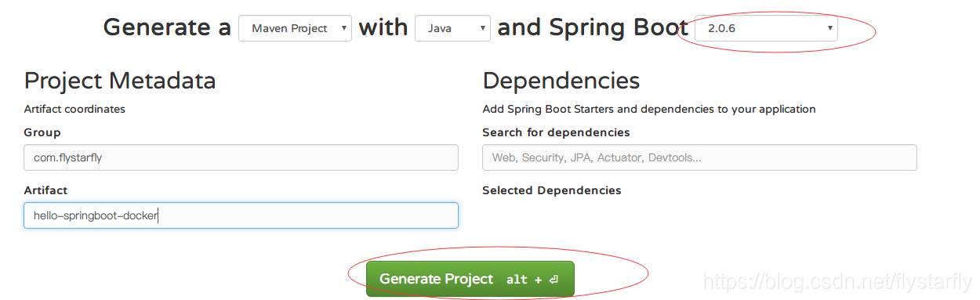Open the Spring Boot version 2.0.6 dropdown

tap(766, 28)
